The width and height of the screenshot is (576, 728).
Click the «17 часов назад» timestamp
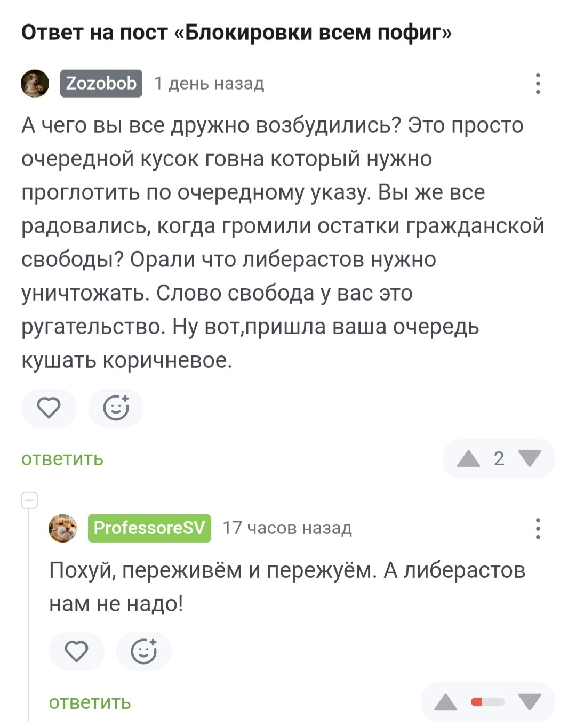coord(287,528)
